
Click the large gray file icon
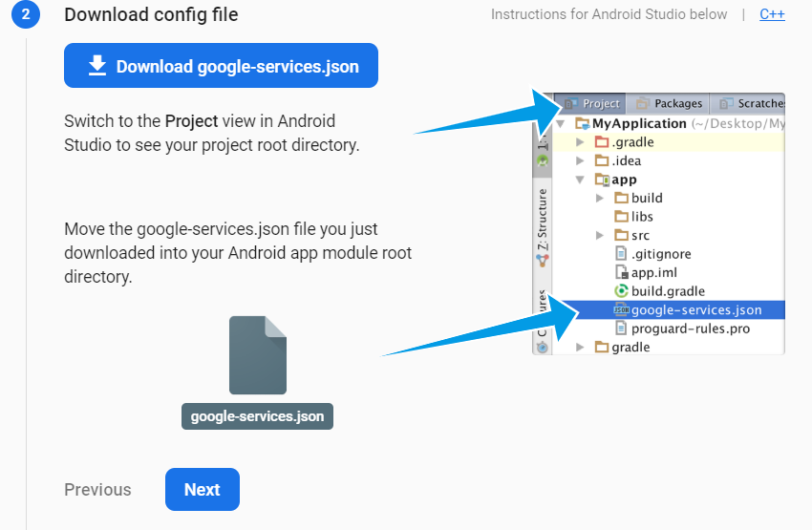tap(257, 355)
